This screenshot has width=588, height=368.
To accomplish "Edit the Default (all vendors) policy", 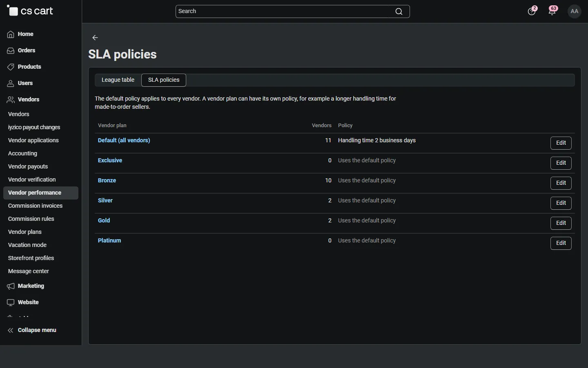I will [561, 143].
